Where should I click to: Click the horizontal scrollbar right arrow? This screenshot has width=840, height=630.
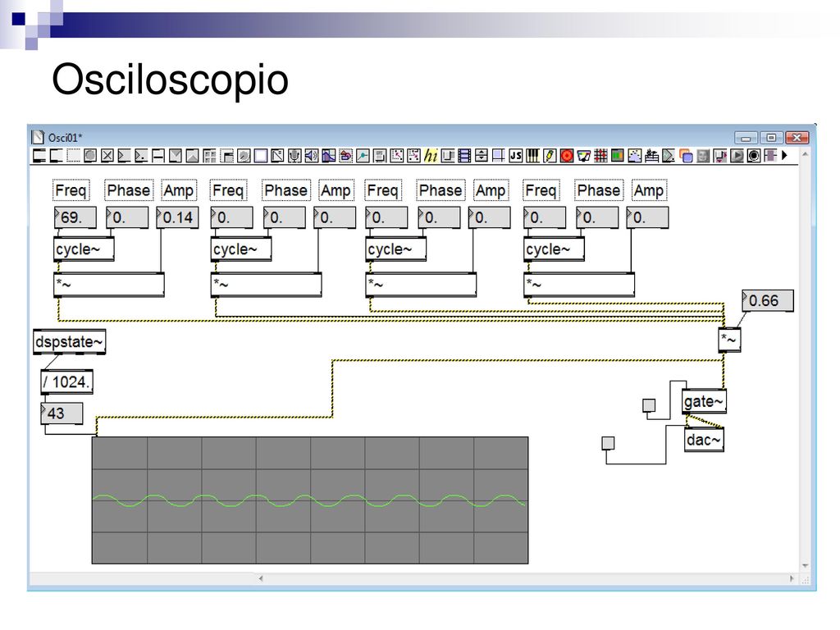[x=792, y=578]
